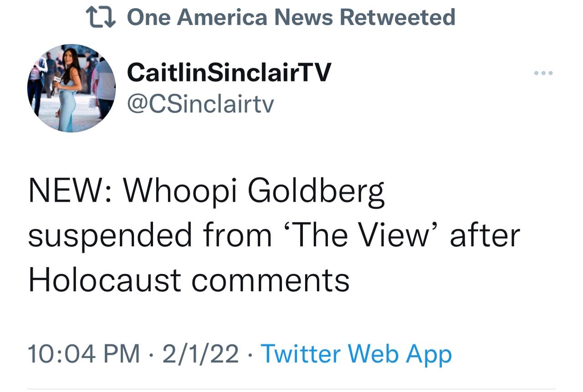Click the 2/1/22 date
The image size is (583, 392).
pos(200,354)
